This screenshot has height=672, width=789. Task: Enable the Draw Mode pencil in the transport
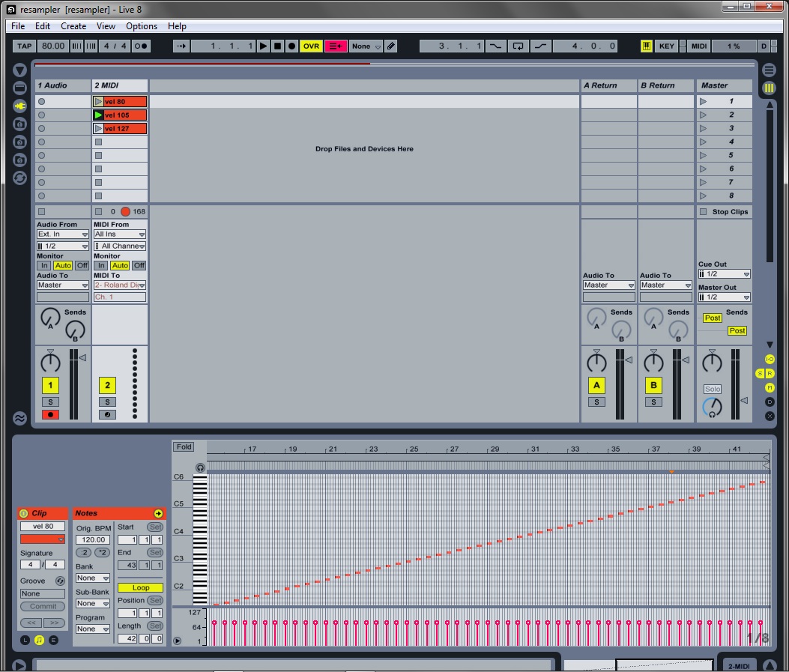tap(390, 46)
